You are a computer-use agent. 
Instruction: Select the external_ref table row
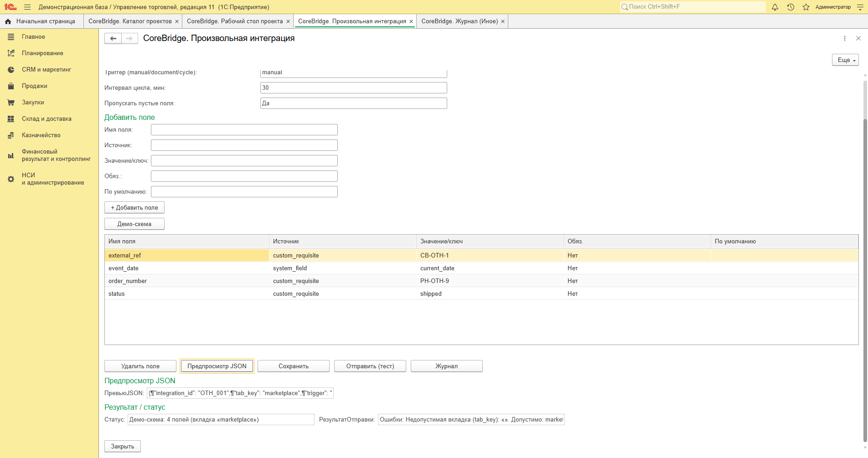click(481, 256)
